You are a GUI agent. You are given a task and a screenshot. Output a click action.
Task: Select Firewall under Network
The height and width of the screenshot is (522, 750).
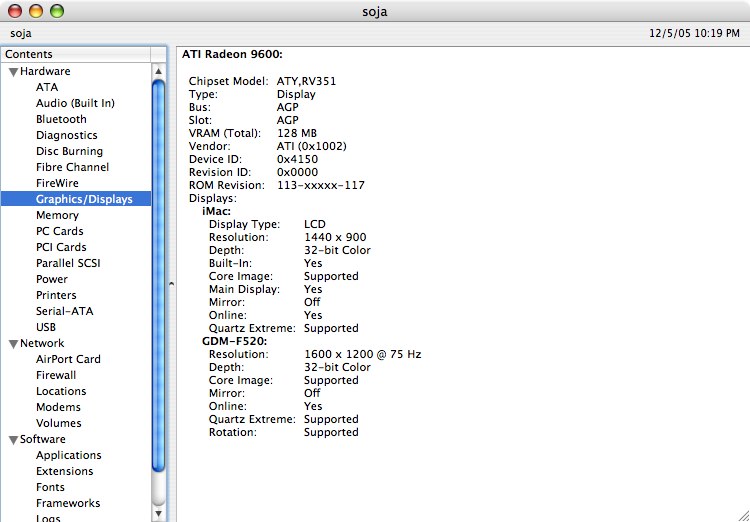(55, 375)
